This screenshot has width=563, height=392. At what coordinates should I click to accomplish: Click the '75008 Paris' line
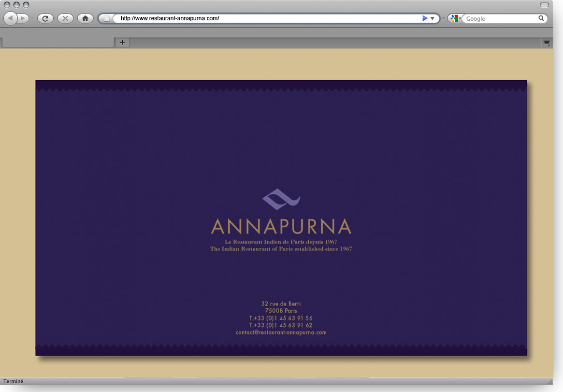(281, 311)
